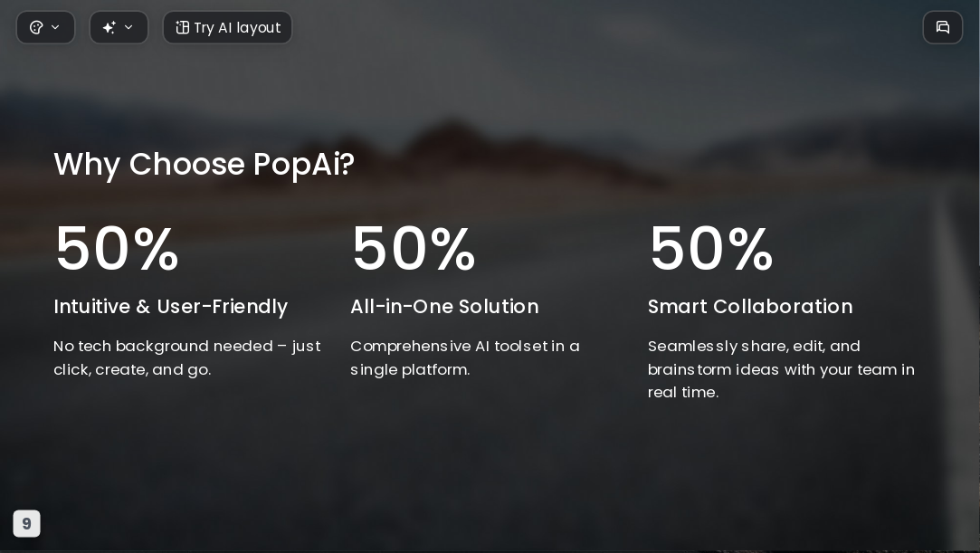Click the 50% stat above All-in-One Solution

coord(414,249)
